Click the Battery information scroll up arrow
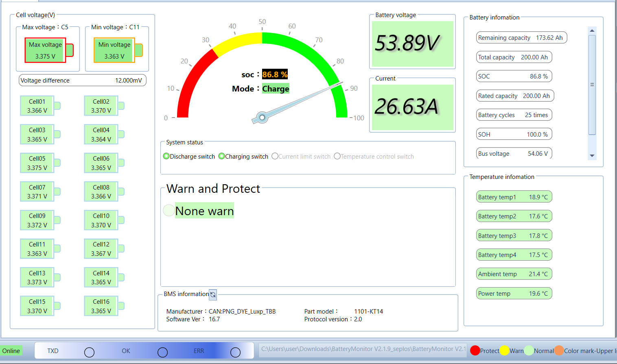This screenshot has width=617, height=364. tap(592, 31)
